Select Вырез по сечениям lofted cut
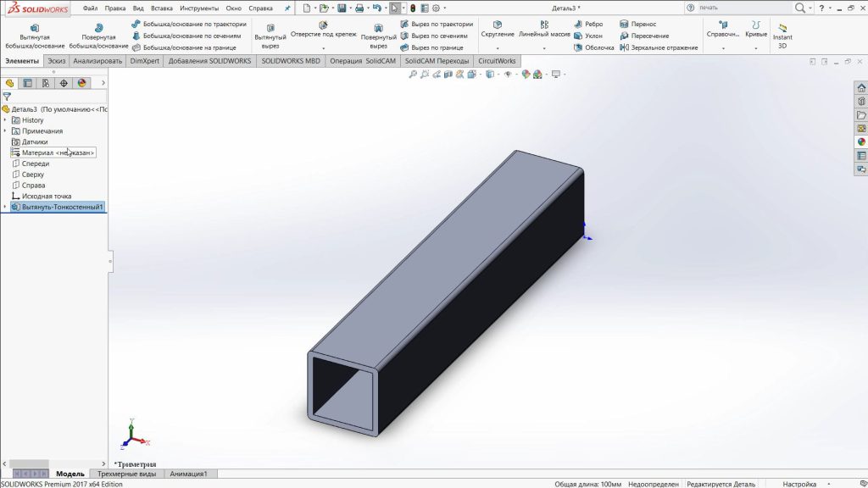Image resolution: width=868 pixels, height=488 pixels. (x=434, y=36)
